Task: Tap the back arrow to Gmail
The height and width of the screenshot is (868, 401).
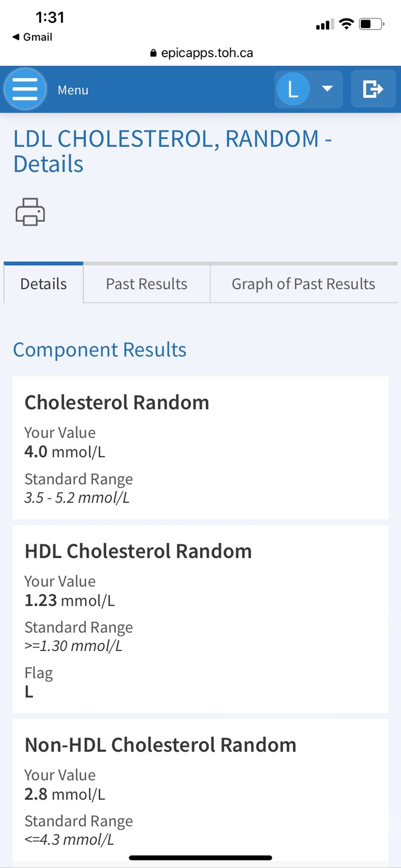Action: [x=16, y=37]
